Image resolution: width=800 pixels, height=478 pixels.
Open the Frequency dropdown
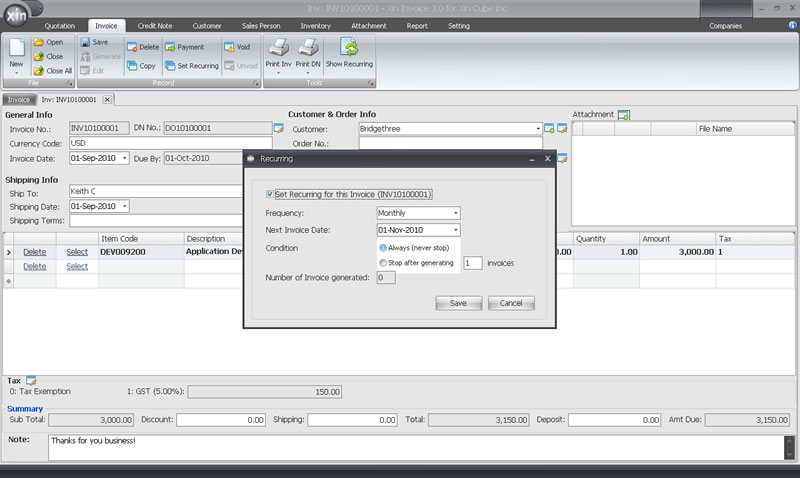(x=456, y=213)
